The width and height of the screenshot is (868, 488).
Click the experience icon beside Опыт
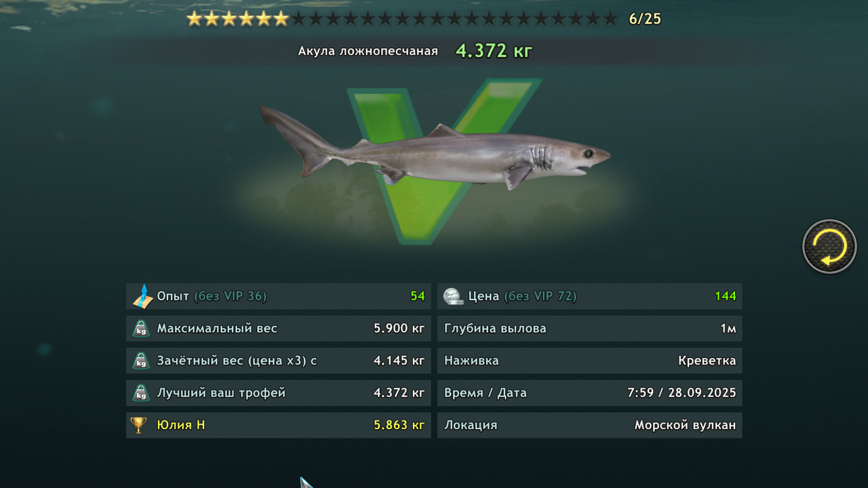142,296
